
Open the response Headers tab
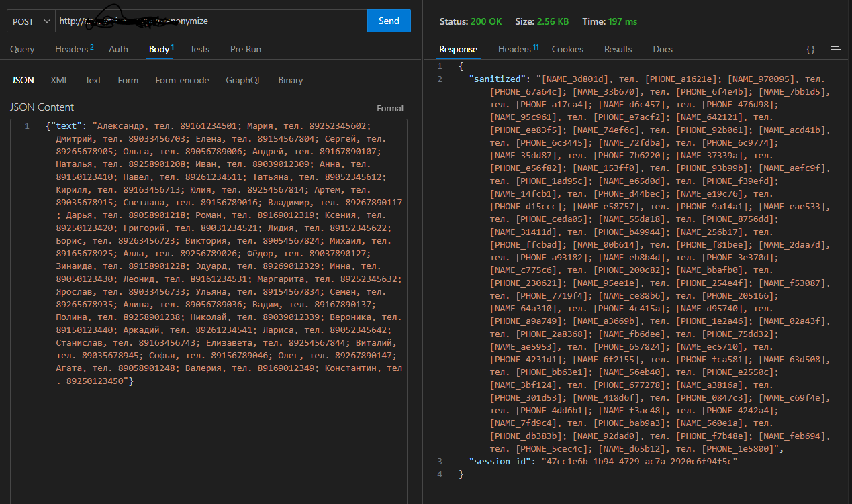pos(516,49)
